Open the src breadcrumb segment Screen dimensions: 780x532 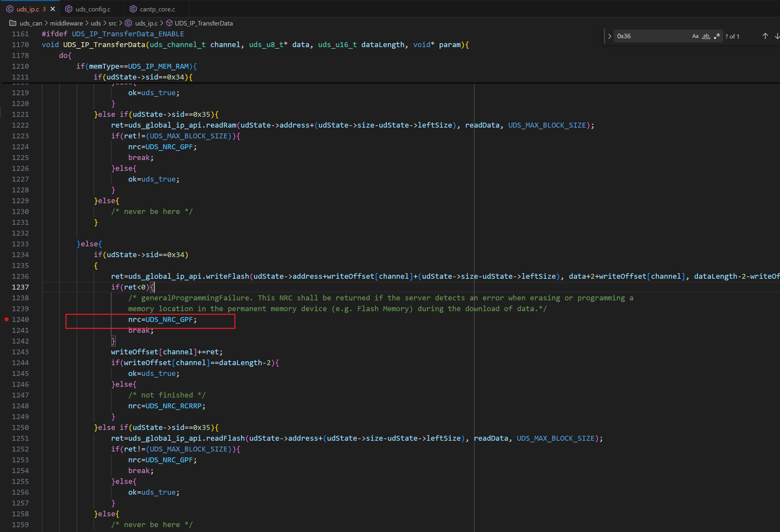click(x=113, y=23)
